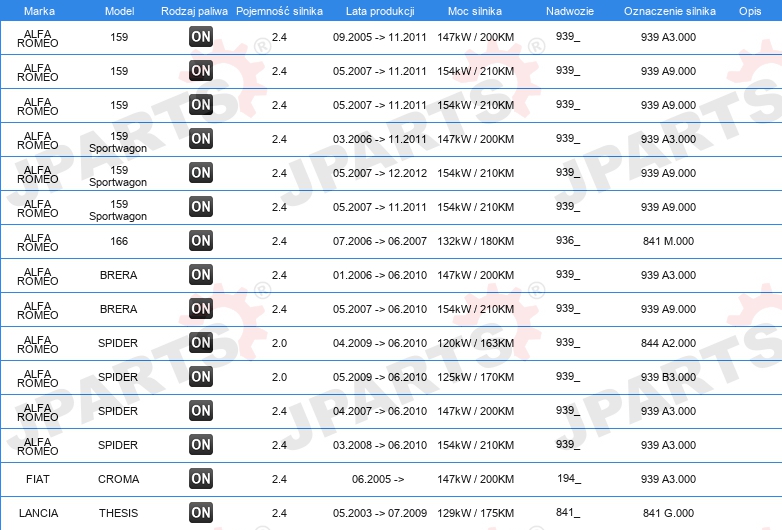This screenshot has height=530, width=782.
Task: Click the '120kW / 163KM' power cell
Action: [x=475, y=343]
